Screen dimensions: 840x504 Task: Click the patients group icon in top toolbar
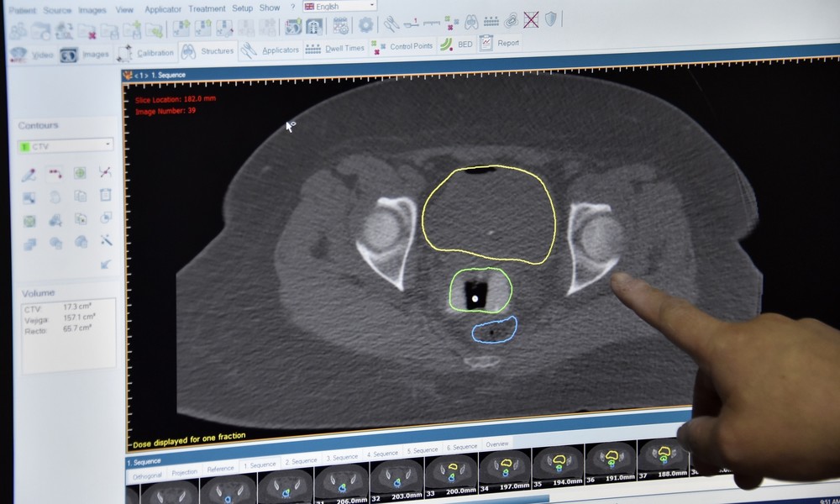pos(18,31)
